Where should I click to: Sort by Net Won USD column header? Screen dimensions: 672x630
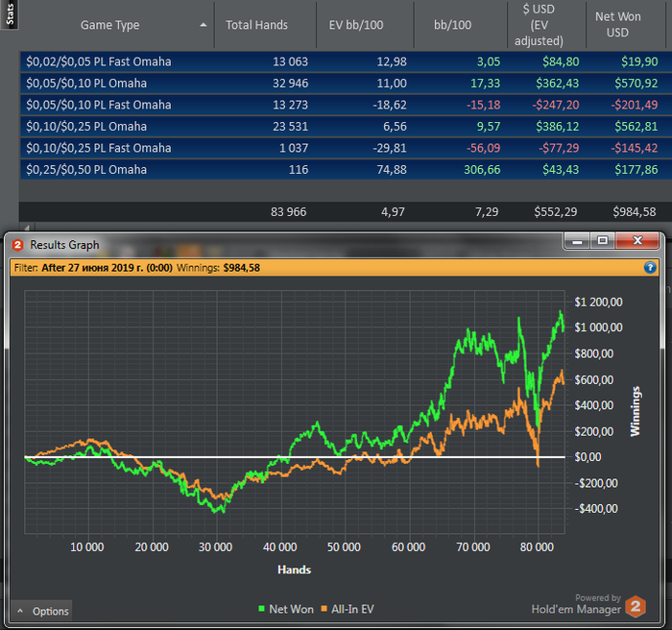[617, 24]
